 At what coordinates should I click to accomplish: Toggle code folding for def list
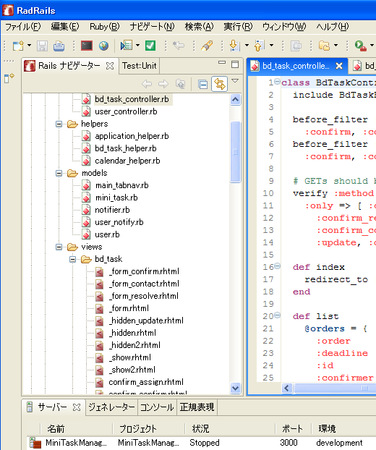[277, 315]
